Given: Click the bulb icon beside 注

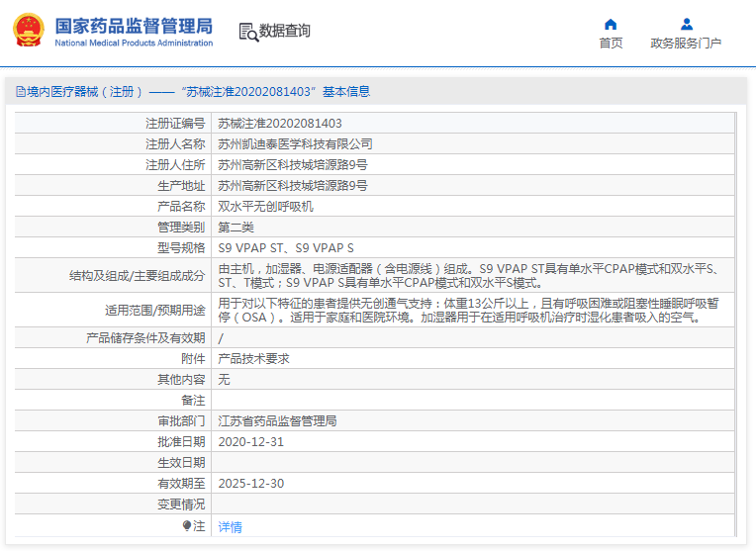Looking at the screenshot, I should [187, 525].
